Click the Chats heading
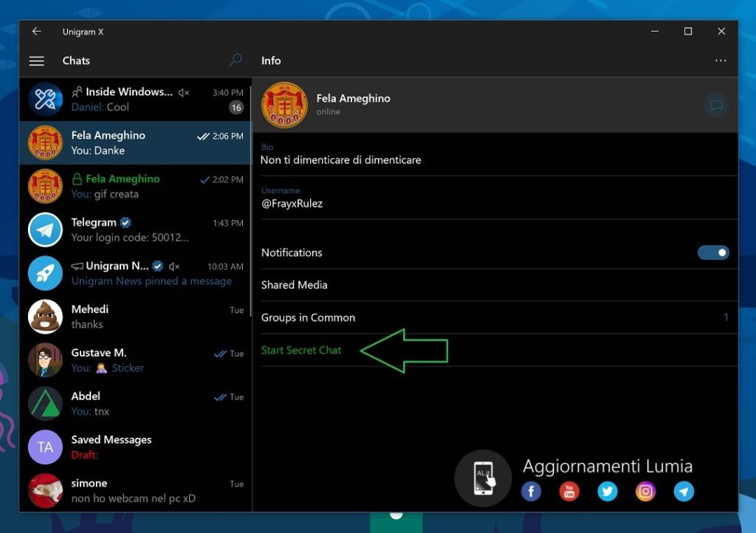 pos(76,61)
